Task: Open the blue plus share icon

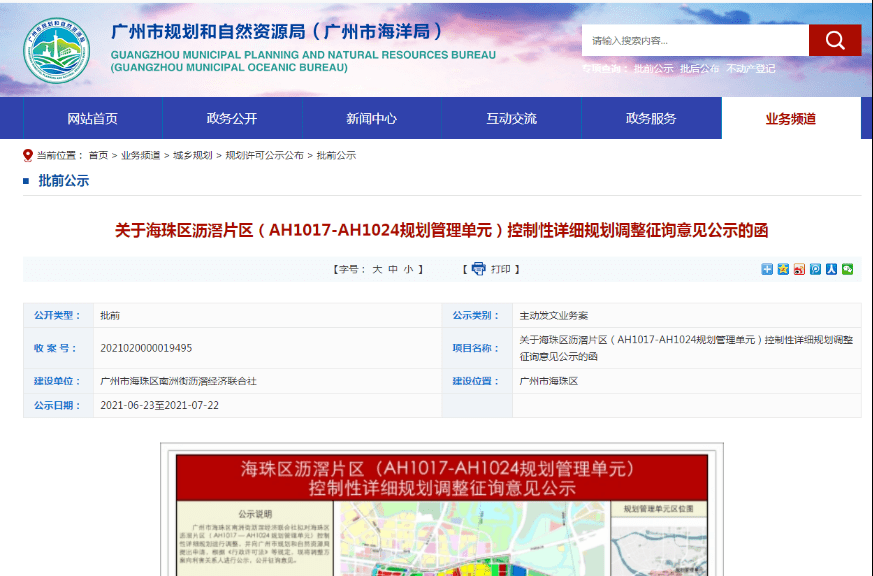Action: [767, 269]
